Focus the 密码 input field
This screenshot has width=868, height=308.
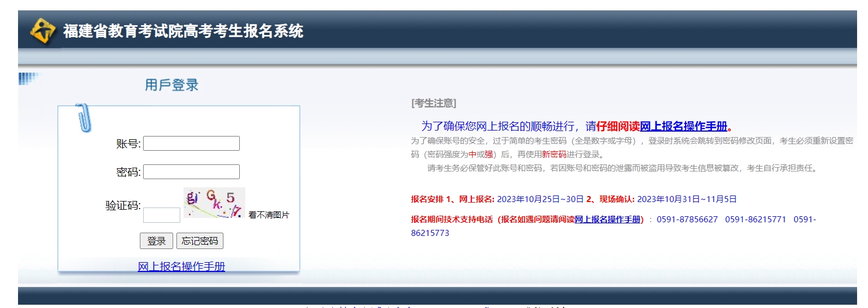(x=191, y=172)
